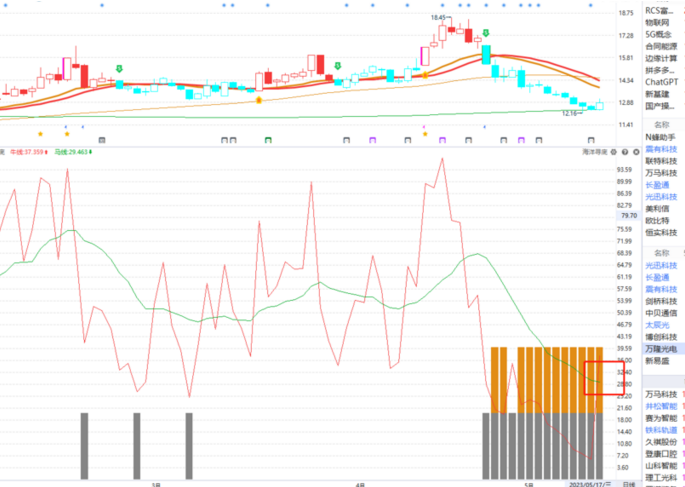
Task: Click the 海洋寻底 indicator name
Action: [595, 152]
